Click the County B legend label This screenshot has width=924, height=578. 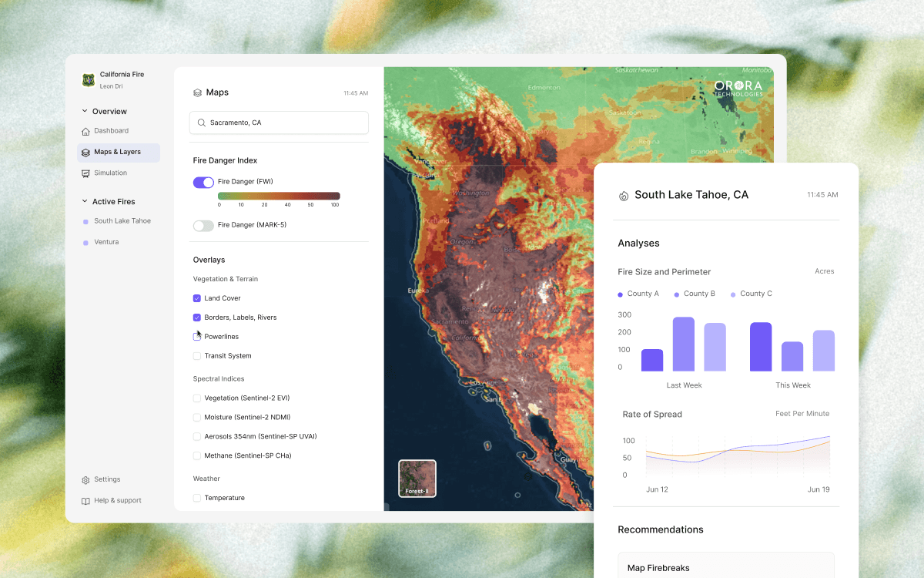(x=698, y=294)
